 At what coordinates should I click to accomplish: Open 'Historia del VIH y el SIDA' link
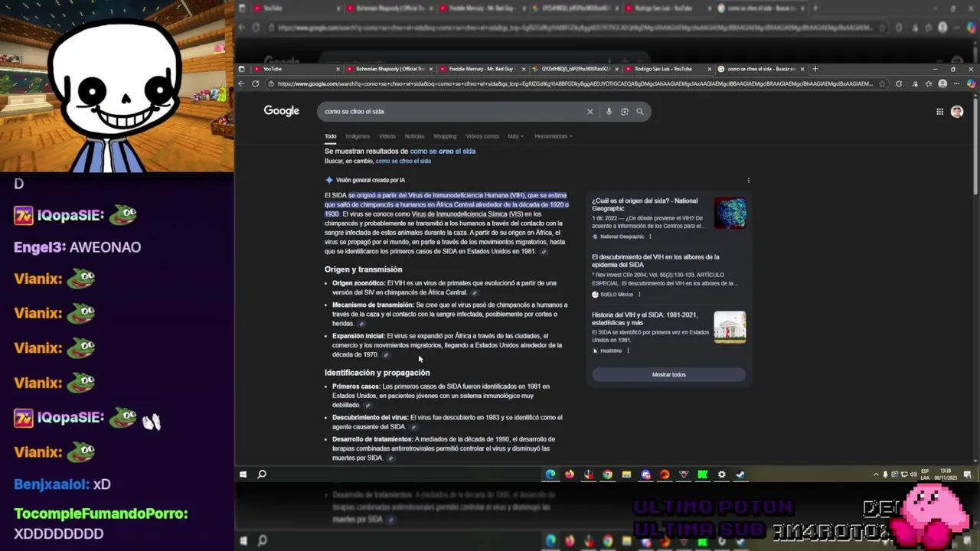[x=645, y=318]
